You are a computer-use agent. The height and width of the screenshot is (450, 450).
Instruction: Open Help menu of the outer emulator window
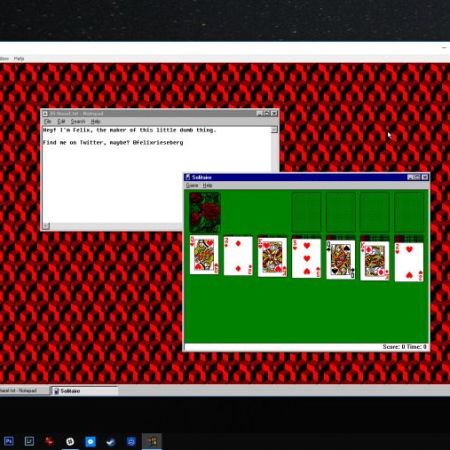pyautogui.click(x=19, y=59)
